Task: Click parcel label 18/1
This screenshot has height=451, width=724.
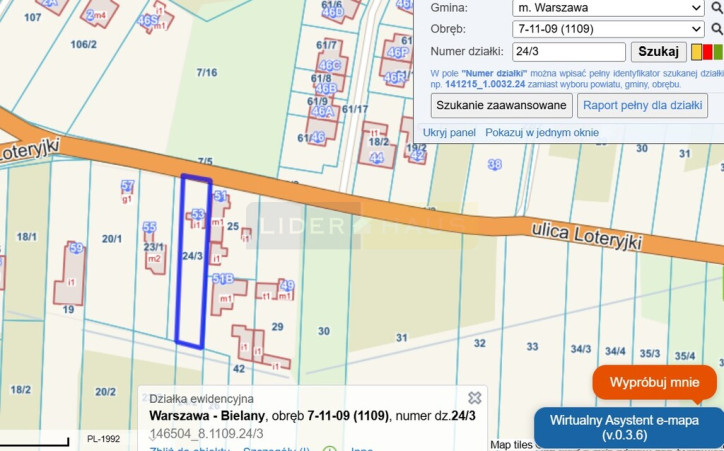Action: tap(27, 237)
